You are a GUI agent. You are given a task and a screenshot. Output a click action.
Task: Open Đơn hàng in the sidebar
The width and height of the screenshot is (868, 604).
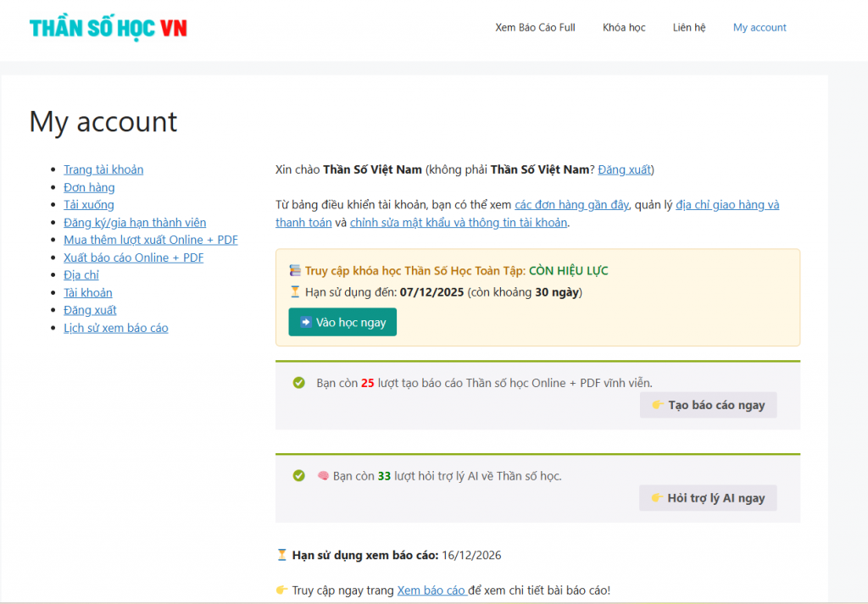[89, 187]
